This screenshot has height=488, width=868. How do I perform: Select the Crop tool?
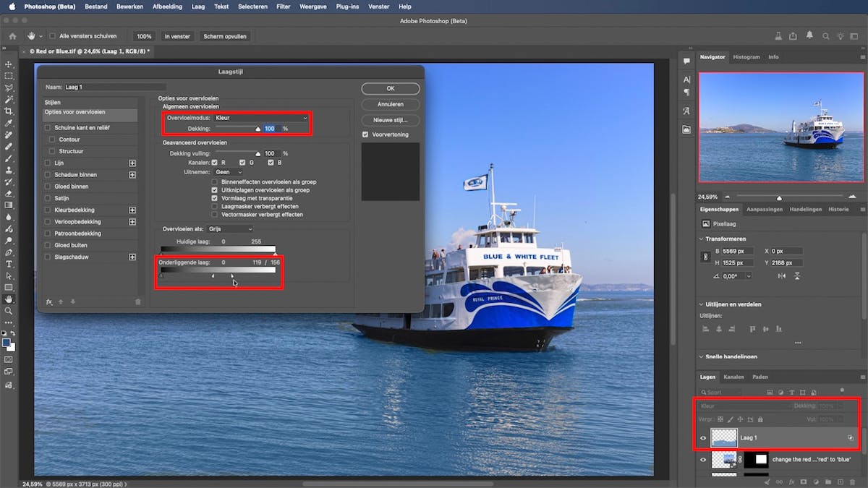coord(9,111)
